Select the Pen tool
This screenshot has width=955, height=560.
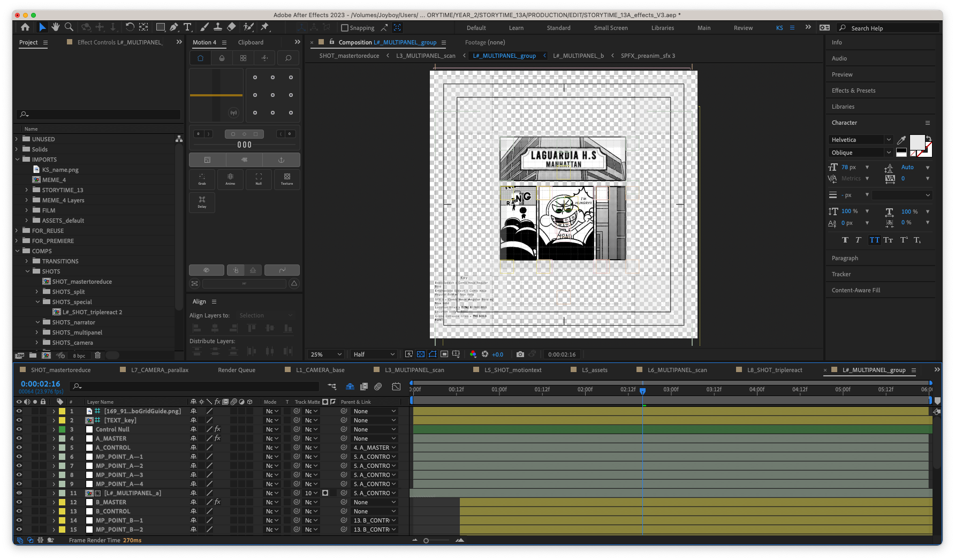(174, 27)
